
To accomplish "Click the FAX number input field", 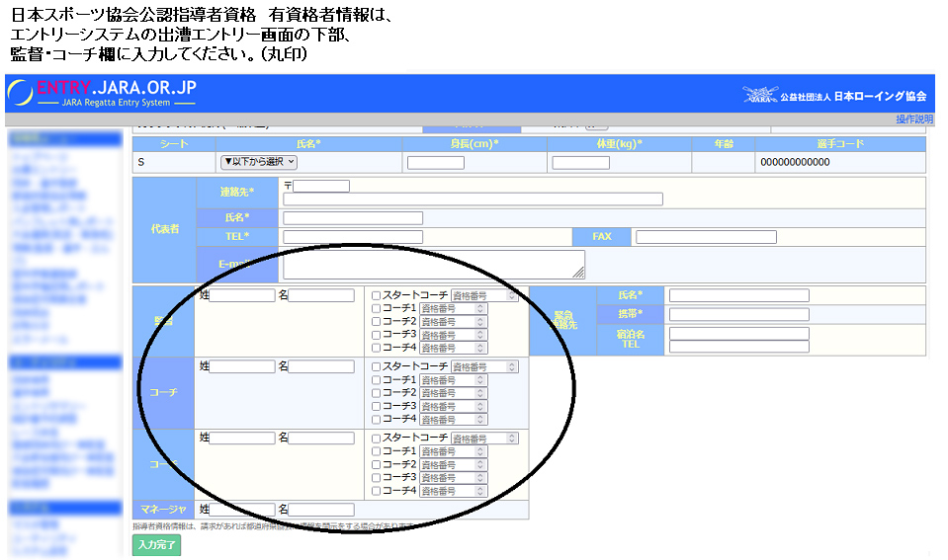I will 706,237.
